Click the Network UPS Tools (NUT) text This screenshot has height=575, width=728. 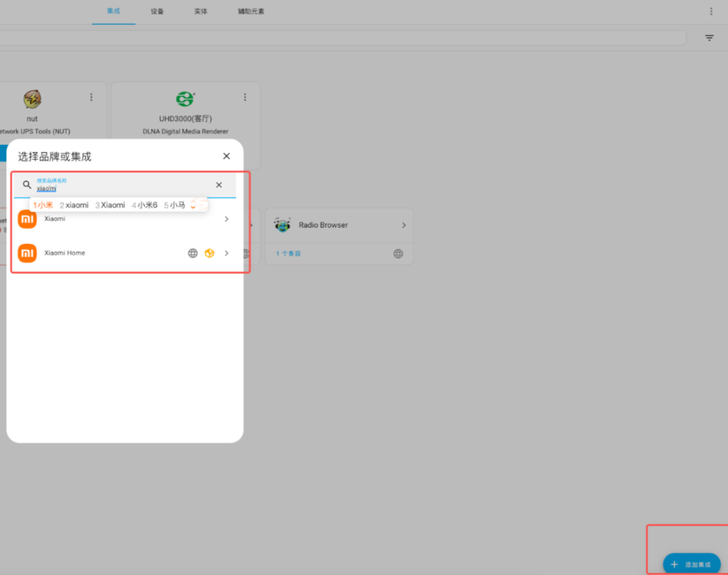pos(35,131)
